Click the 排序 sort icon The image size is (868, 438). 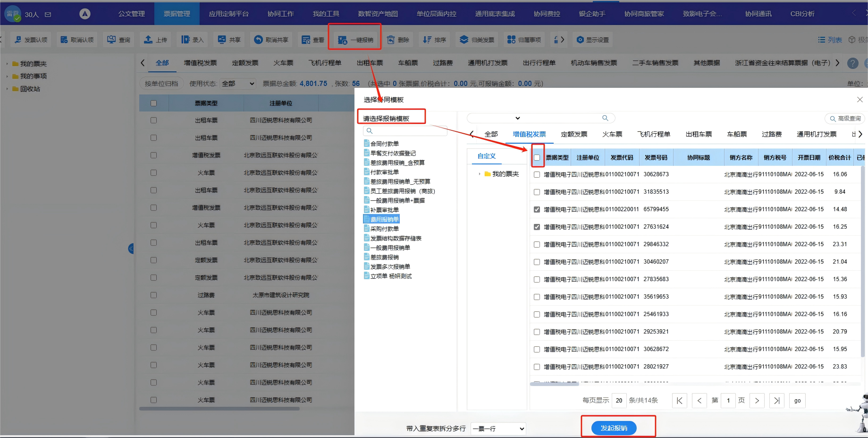[x=427, y=40]
